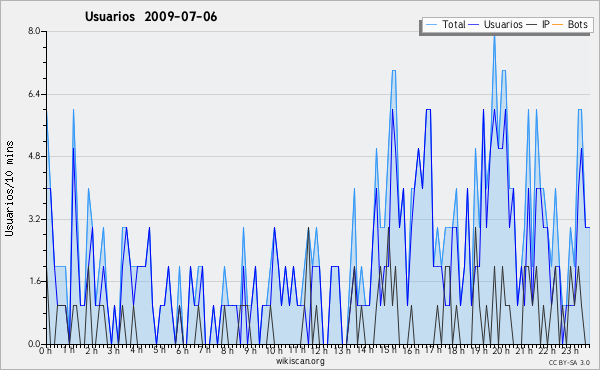The width and height of the screenshot is (600, 370).
Task: Click the '15 h' x-axis label
Action: 387,350
